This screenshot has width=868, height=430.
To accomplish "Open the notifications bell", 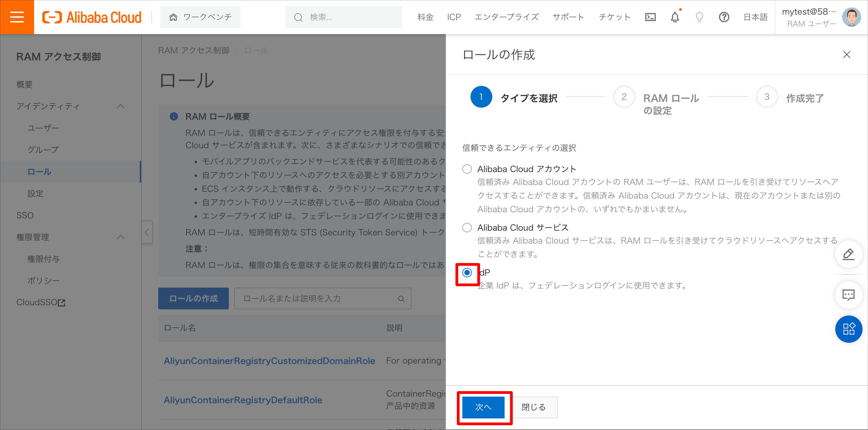I will coord(675,17).
